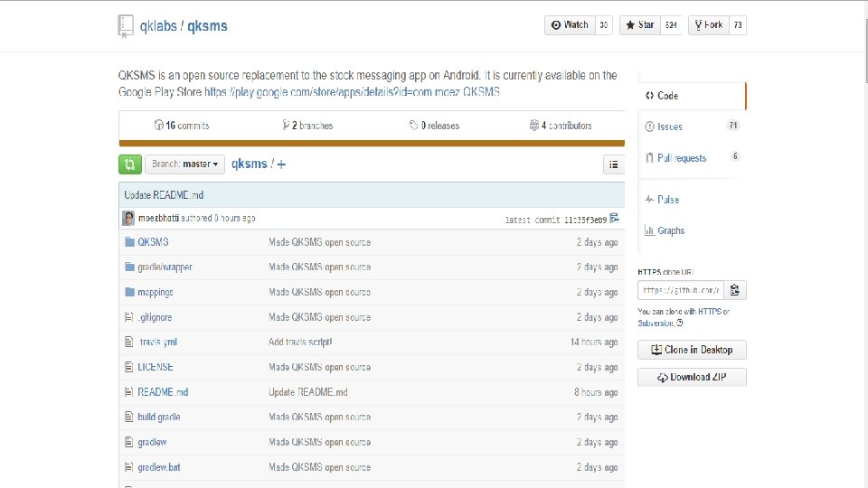Viewport: 868px width, 488px height.
Task: Open the LICENSE file name
Action: point(156,367)
